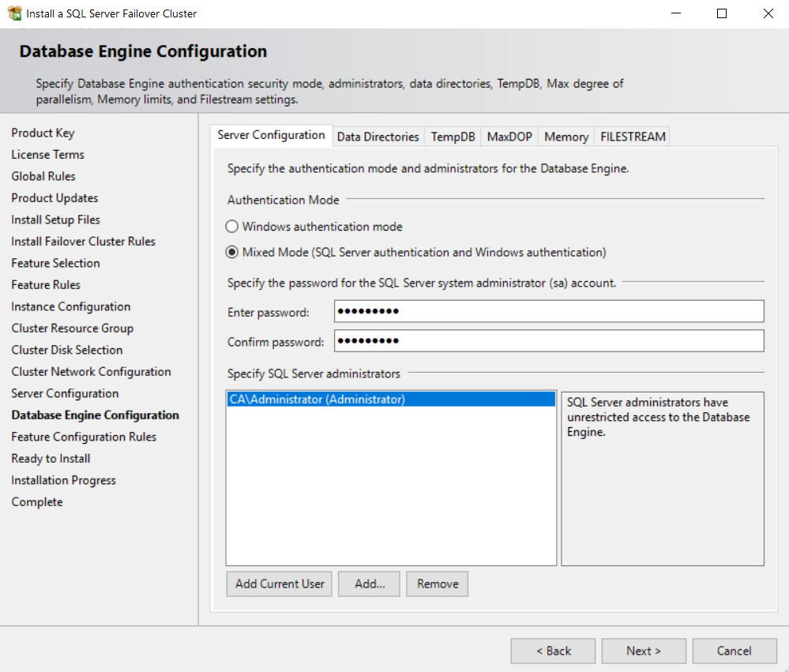Click Global Rules in the steps list
This screenshot has width=789, height=672.
point(43,176)
